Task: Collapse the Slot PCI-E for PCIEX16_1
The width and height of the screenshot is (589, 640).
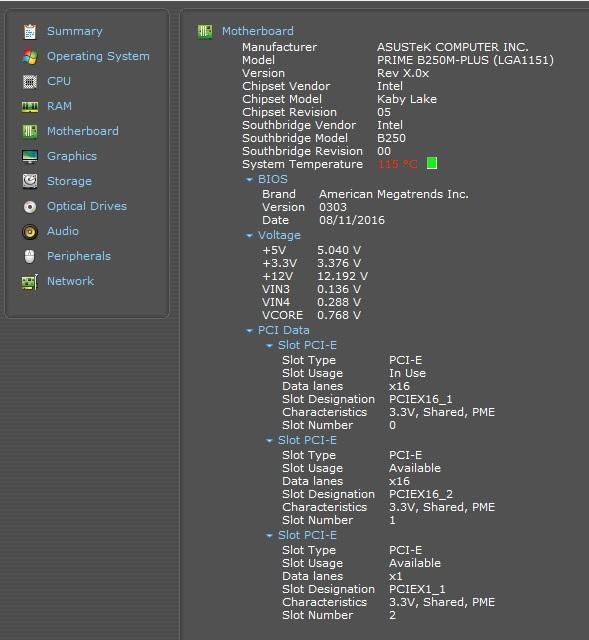Action: [269, 346]
